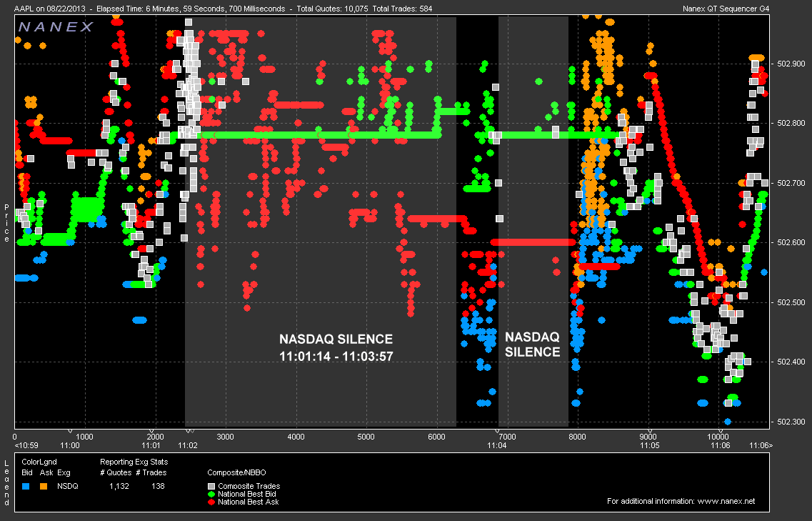Click the 502.600 price axis label
This screenshot has height=521, width=812.
tap(791, 242)
